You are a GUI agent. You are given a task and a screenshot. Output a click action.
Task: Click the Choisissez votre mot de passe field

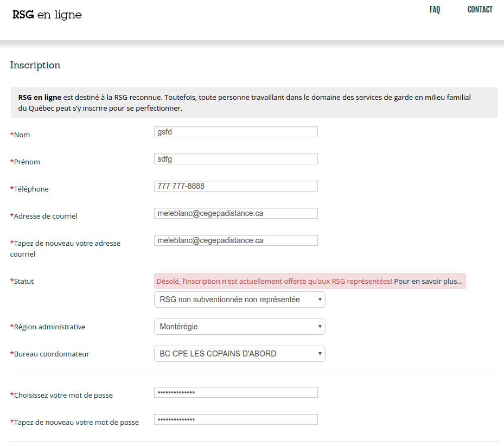pos(235,392)
